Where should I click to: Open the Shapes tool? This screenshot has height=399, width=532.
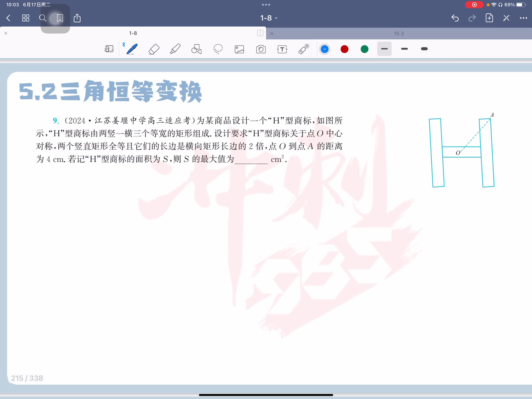click(197, 49)
